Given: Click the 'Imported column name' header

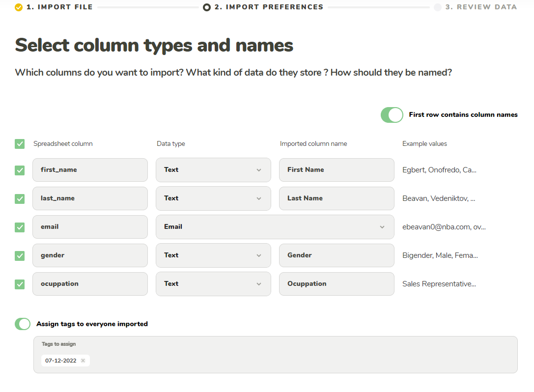Looking at the screenshot, I should click(313, 144).
